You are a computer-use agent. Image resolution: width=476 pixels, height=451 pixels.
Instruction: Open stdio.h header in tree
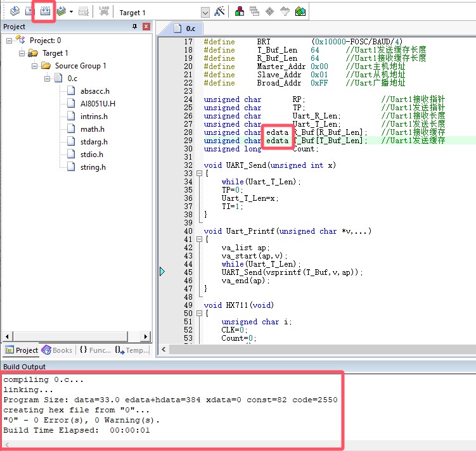[92, 155]
